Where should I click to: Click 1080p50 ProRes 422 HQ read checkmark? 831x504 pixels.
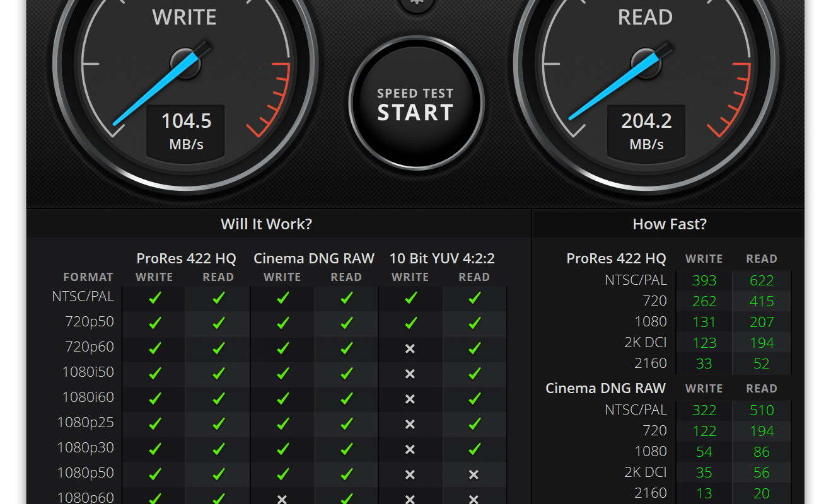pyautogui.click(x=218, y=474)
